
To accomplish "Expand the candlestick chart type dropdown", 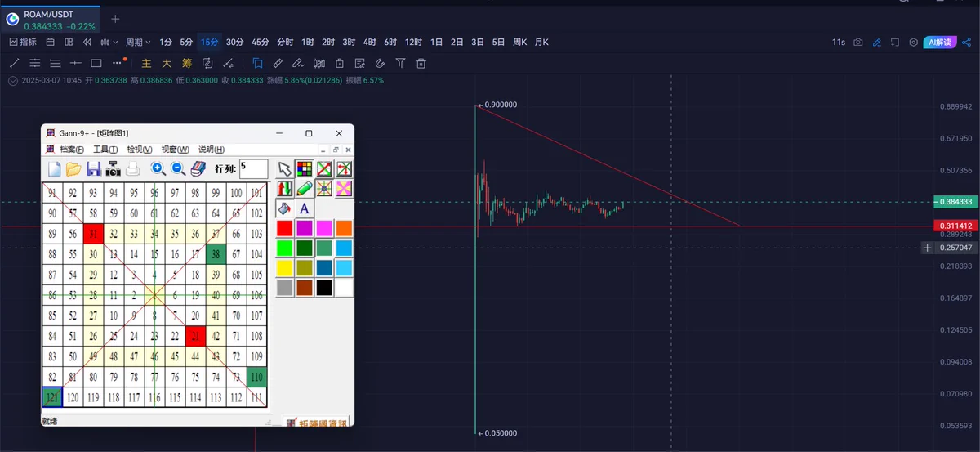I will [109, 42].
